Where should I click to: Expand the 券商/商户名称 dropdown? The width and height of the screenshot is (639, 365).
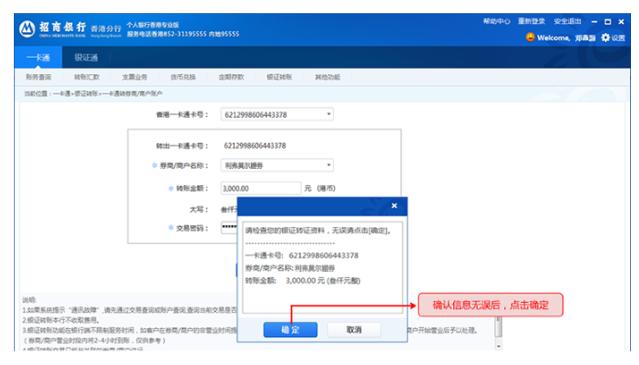coord(328,165)
